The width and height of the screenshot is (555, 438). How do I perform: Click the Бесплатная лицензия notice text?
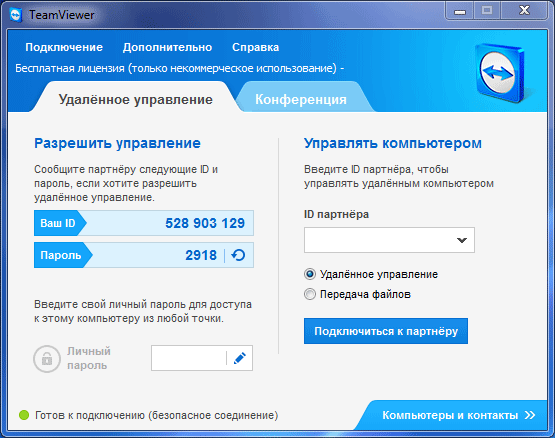click(x=179, y=68)
